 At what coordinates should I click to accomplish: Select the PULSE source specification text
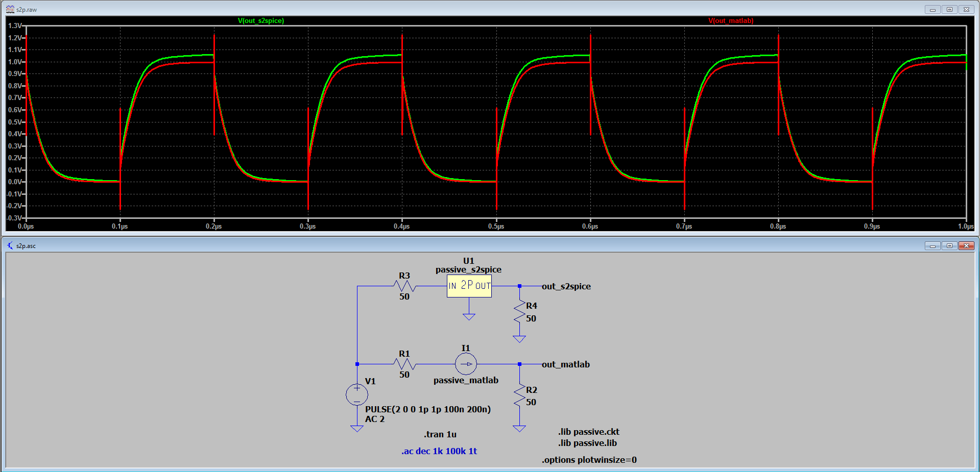point(427,409)
